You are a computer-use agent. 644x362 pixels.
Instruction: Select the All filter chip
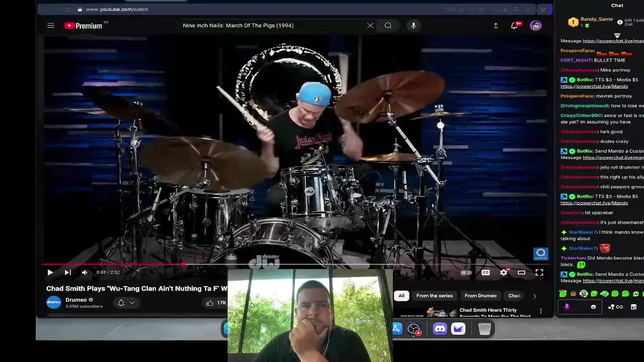401,296
